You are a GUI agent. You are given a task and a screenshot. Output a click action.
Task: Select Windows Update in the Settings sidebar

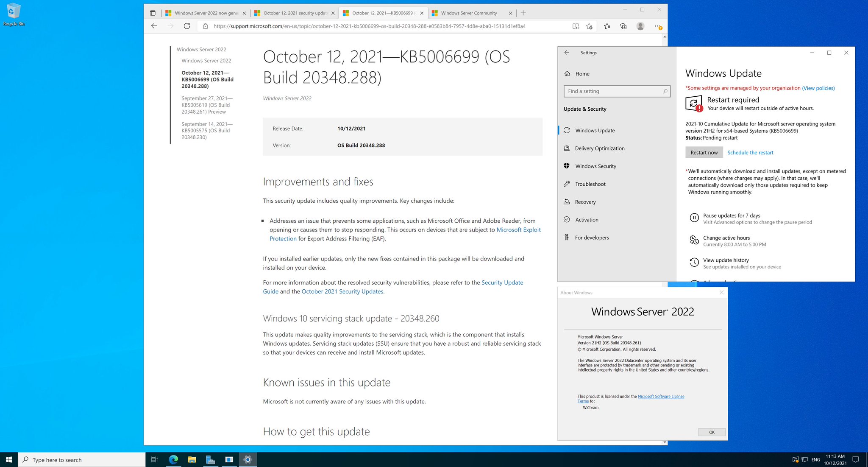pos(595,130)
